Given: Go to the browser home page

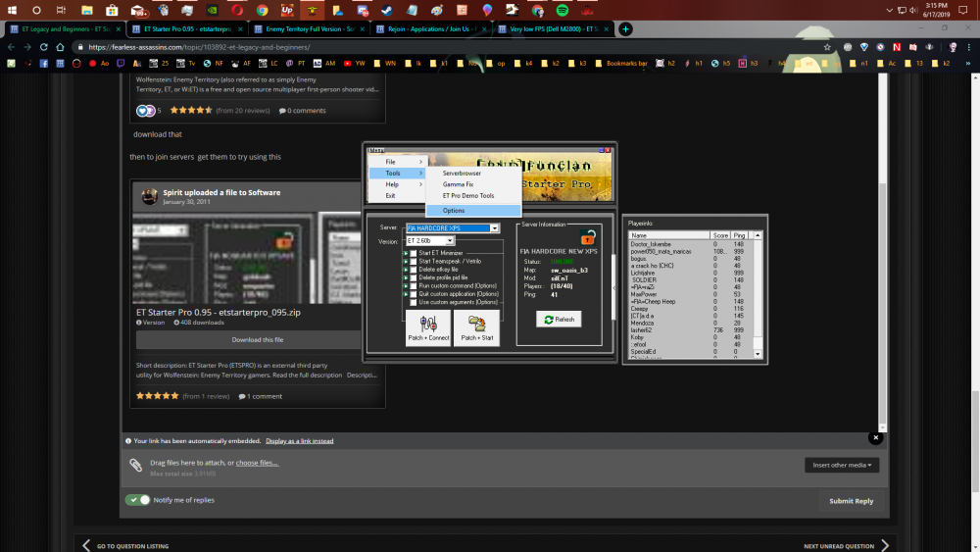Looking at the screenshot, I should pyautogui.click(x=60, y=47).
